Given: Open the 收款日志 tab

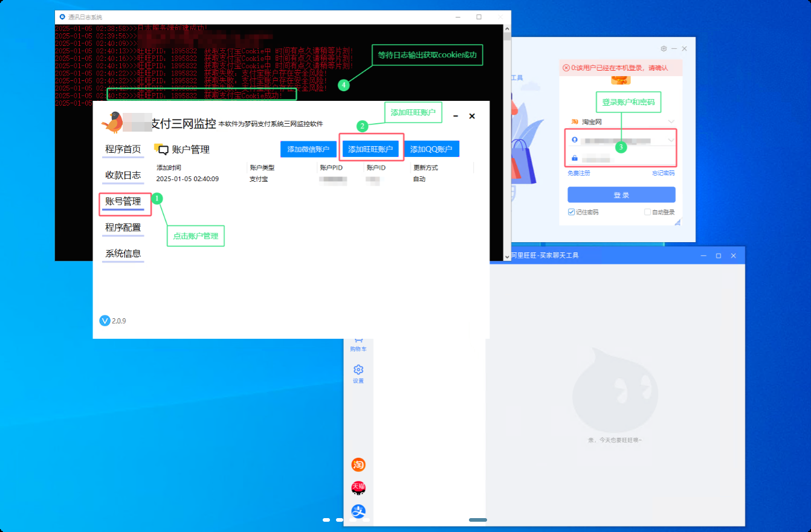Looking at the screenshot, I should (x=123, y=175).
